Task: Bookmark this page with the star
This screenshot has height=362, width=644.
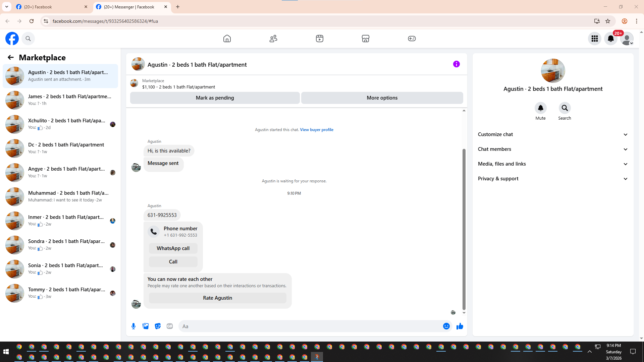Action: tap(608, 21)
